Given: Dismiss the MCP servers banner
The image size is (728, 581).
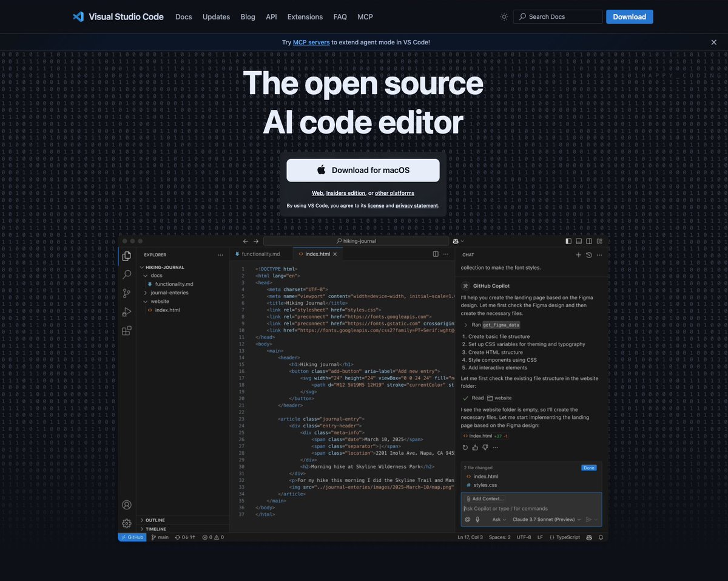Looking at the screenshot, I should pos(714,42).
